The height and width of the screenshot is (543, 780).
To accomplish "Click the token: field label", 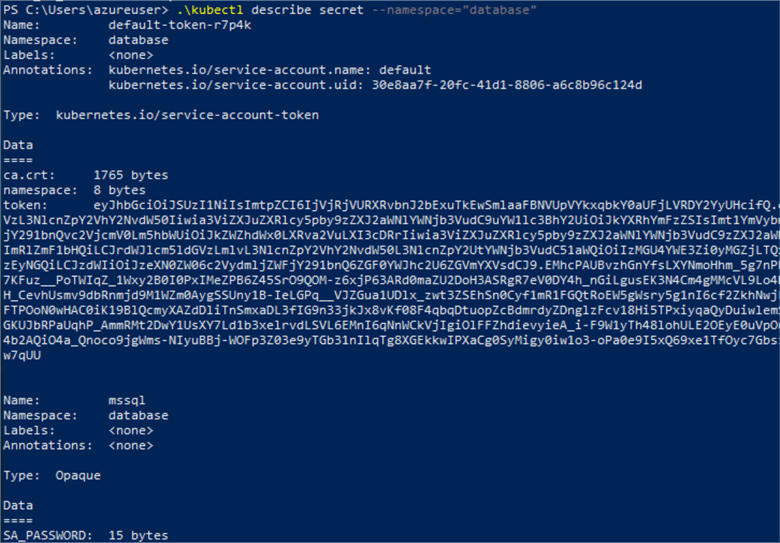I will [x=24, y=205].
